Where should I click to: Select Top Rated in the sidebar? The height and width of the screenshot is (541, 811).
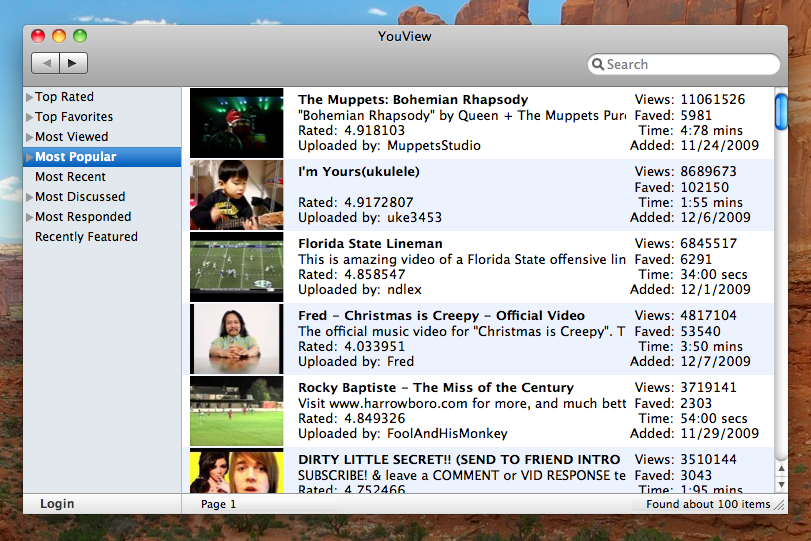point(65,97)
